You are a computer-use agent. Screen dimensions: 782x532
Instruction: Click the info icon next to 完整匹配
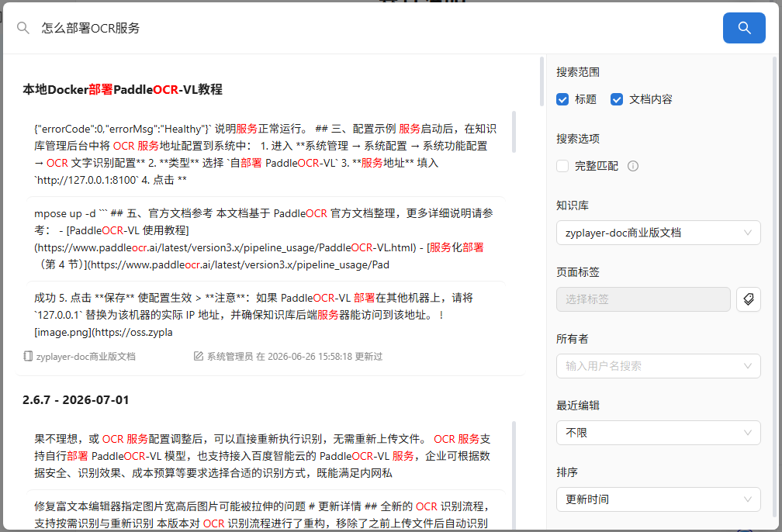632,166
